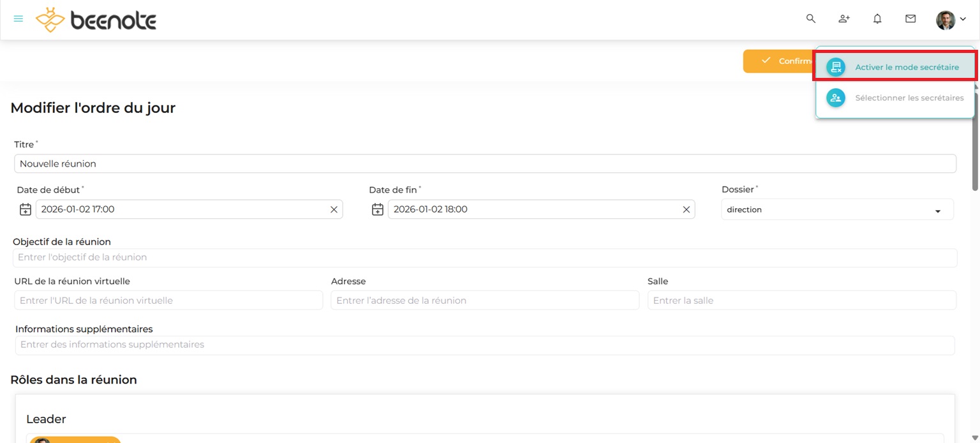The width and height of the screenshot is (980, 443).
Task: Open the search magnifier icon
Action: coord(811,19)
